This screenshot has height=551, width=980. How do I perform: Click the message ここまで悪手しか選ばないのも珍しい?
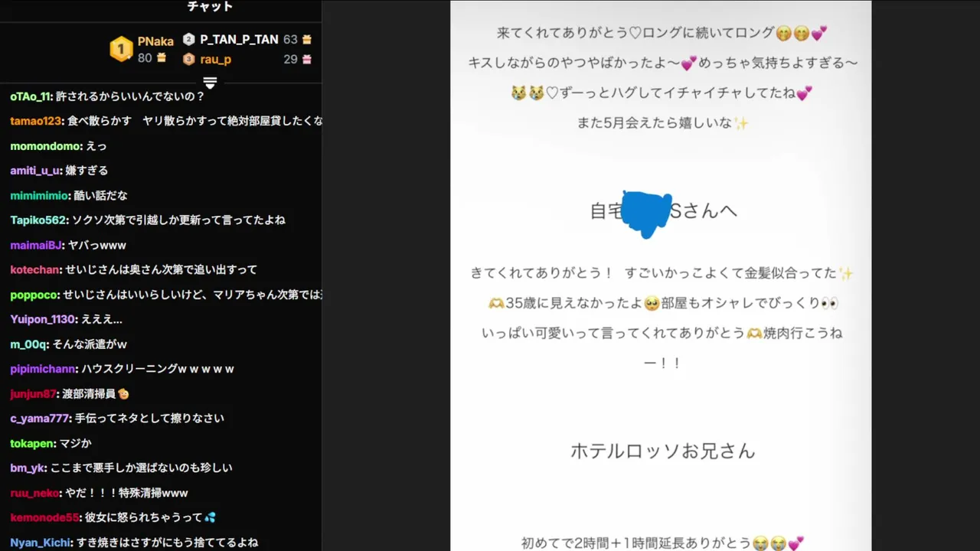coord(141,468)
